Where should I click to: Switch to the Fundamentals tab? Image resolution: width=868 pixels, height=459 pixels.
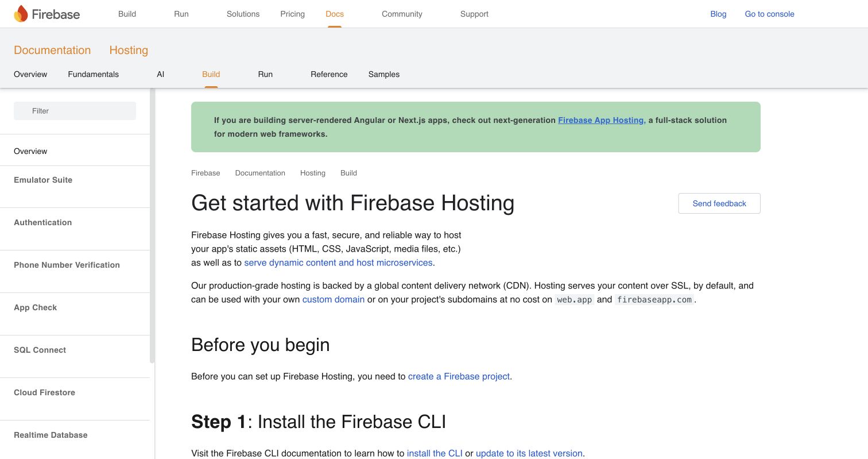pyautogui.click(x=94, y=74)
